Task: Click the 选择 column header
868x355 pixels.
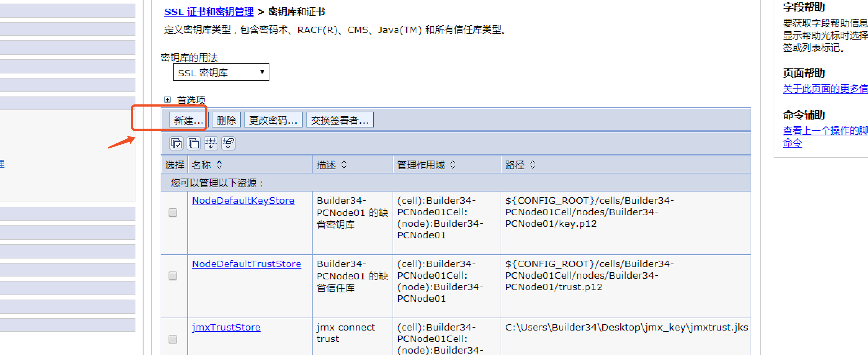Action: (175, 165)
